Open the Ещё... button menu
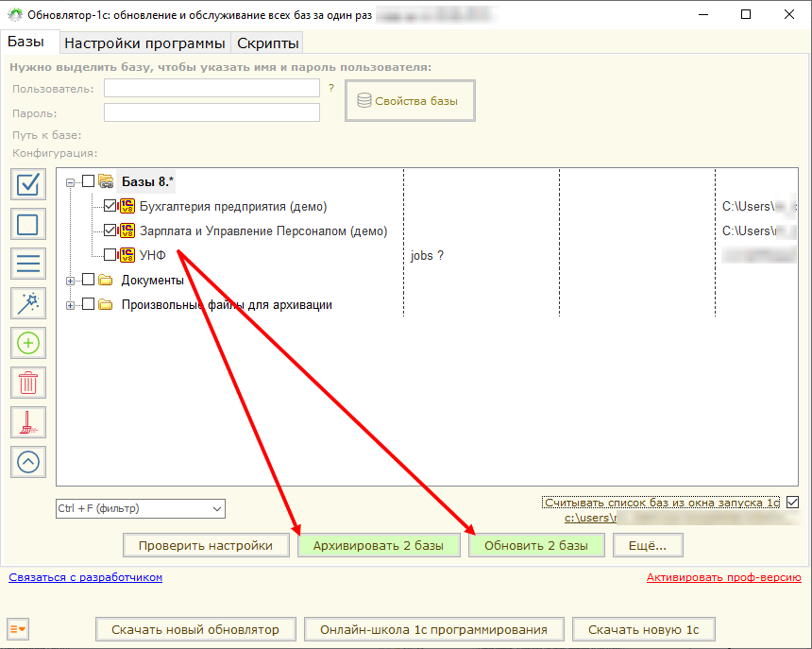 click(x=648, y=545)
